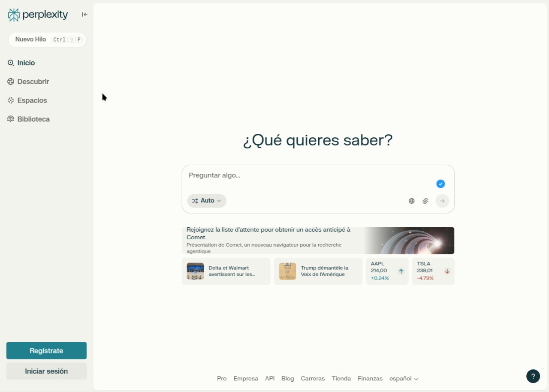Open Biblioteca in the sidebar
The image size is (549, 392).
33,119
